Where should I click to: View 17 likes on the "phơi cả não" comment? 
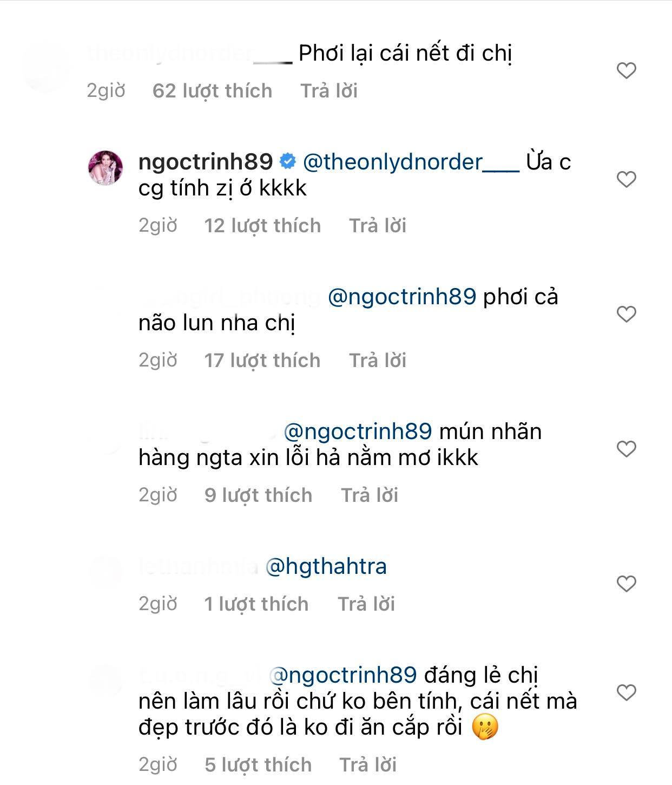(x=263, y=359)
